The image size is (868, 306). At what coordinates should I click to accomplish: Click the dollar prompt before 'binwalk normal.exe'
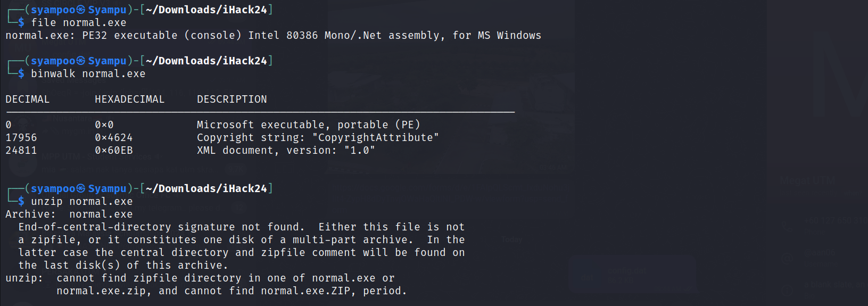[21, 73]
